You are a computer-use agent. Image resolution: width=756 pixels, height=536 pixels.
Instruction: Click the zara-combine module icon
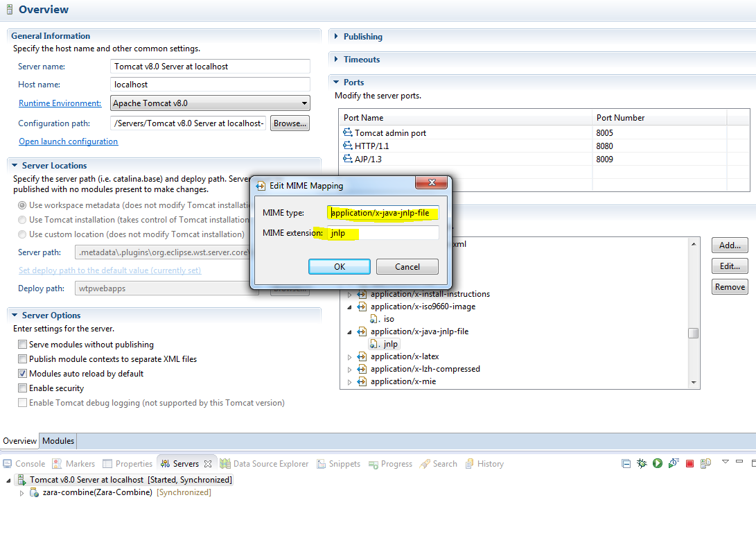[x=34, y=492]
